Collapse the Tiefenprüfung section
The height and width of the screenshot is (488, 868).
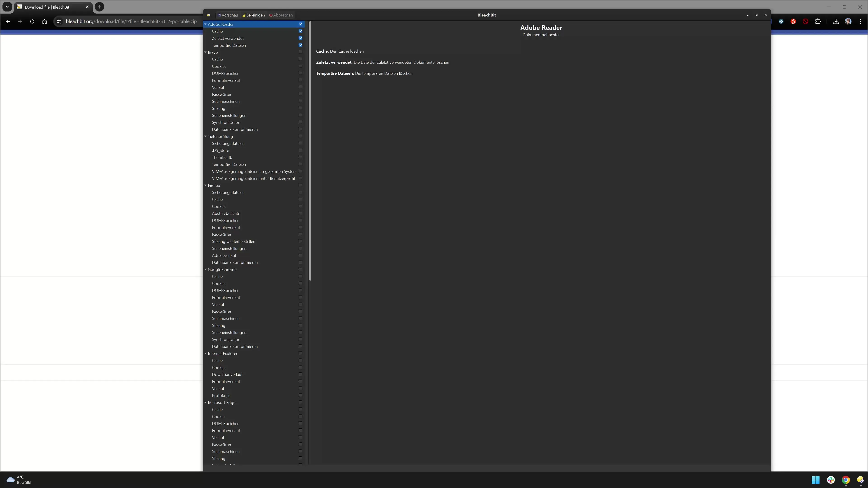(205, 136)
